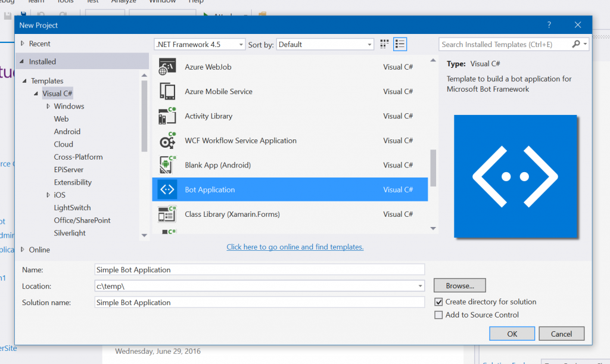Viewport: 610px width, 364px height.
Task: Select the Cloud template category
Action: tap(63, 144)
